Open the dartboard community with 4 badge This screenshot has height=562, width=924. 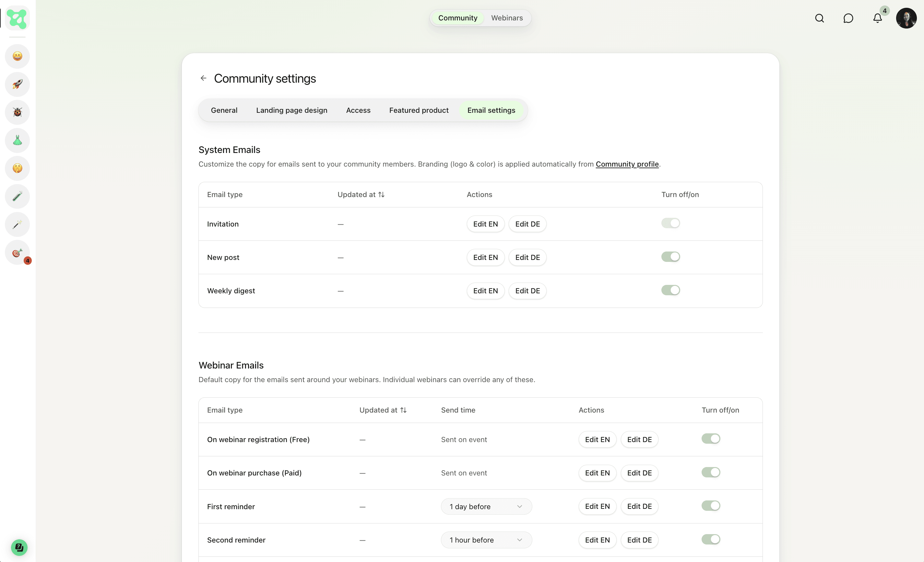[17, 252]
